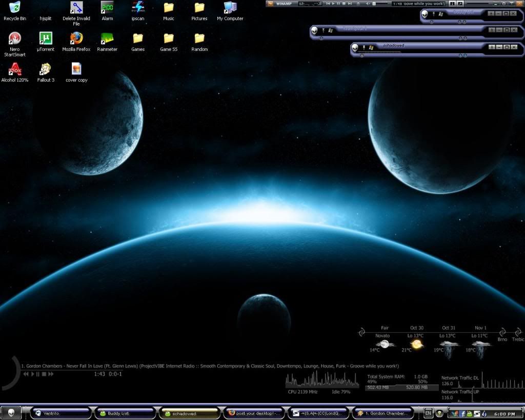
Task: Open the Games folder
Action: coord(138,42)
